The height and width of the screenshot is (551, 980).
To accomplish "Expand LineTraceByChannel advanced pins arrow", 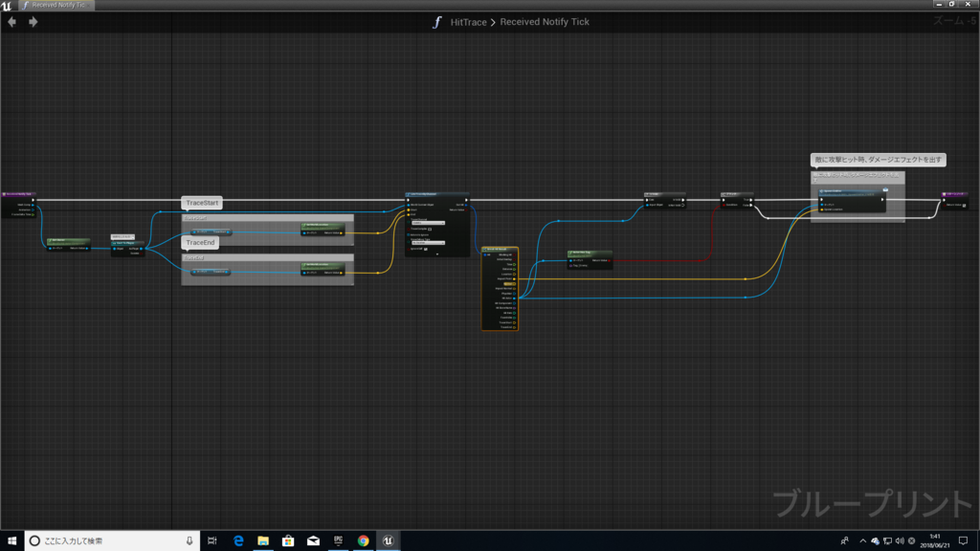I will 436,254.
